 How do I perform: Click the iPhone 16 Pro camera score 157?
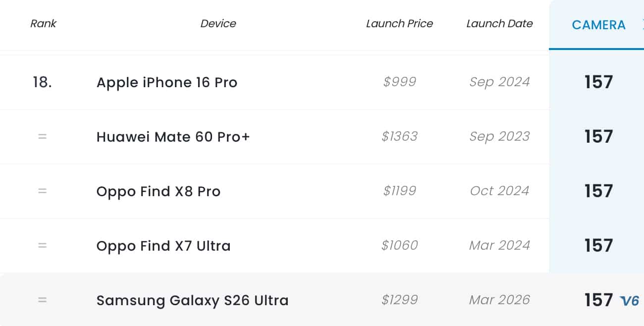click(x=598, y=82)
